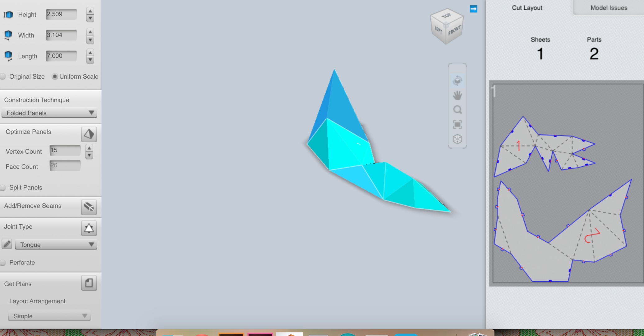The width and height of the screenshot is (644, 336).
Task: Click the hexagonal view settings icon
Action: [x=458, y=139]
